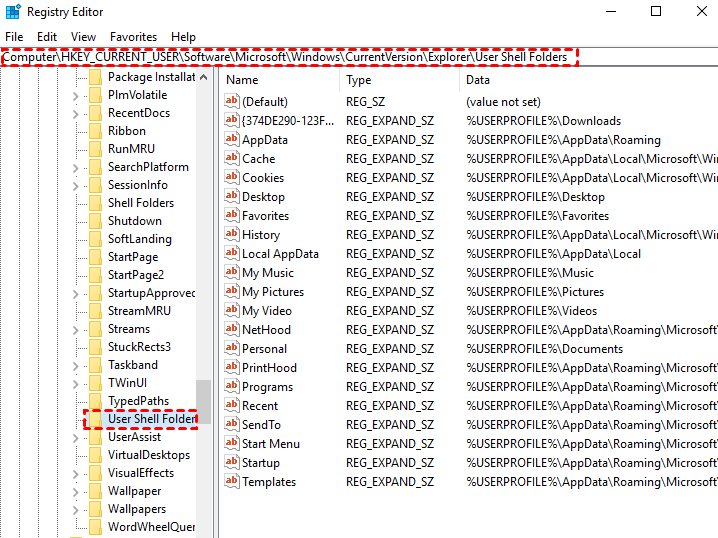The width and height of the screenshot is (718, 538).
Task: Select the Wallpapers key in tree
Action: click(x=136, y=509)
